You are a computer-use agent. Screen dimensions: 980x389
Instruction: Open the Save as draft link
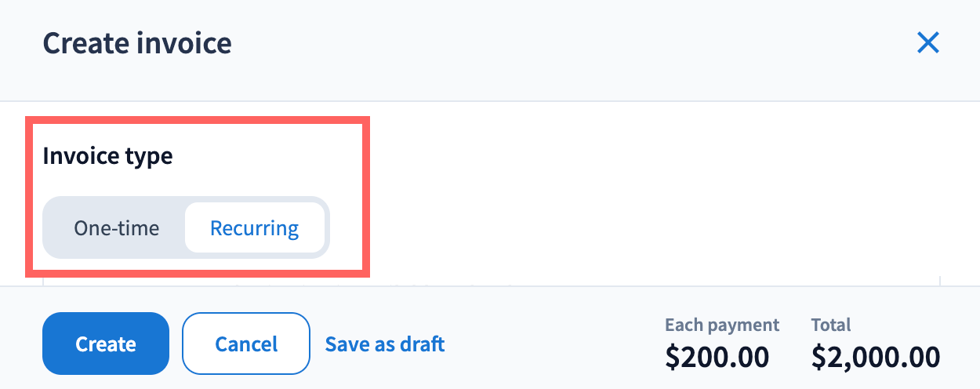pyautogui.click(x=385, y=344)
